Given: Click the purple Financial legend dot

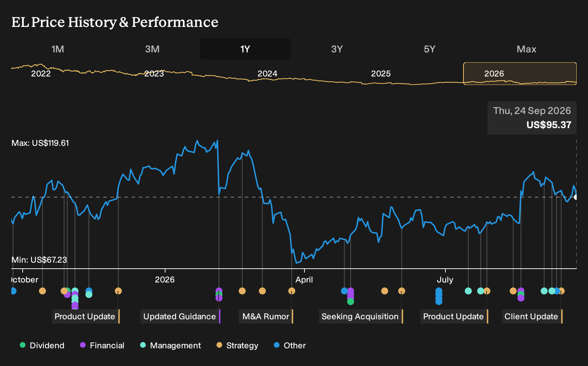Looking at the screenshot, I should [x=83, y=345].
